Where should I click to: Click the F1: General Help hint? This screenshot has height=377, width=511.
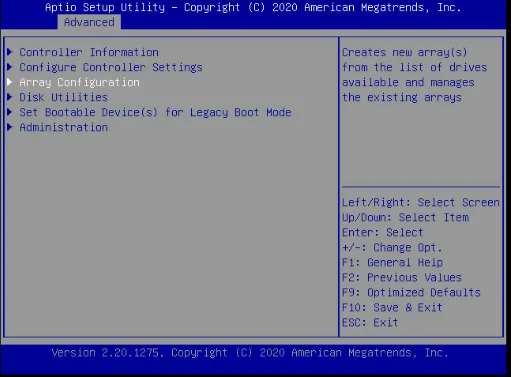[392, 263]
